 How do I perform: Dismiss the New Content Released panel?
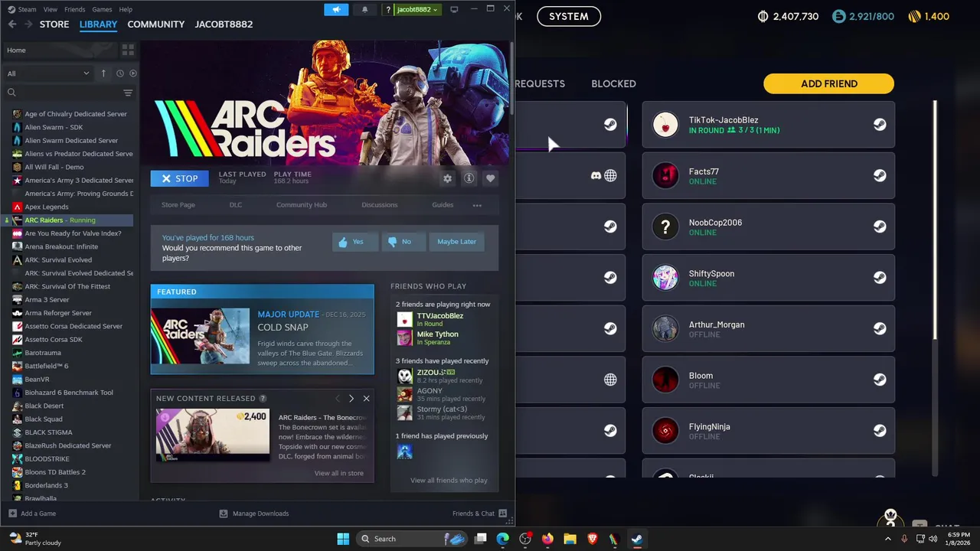pos(366,398)
